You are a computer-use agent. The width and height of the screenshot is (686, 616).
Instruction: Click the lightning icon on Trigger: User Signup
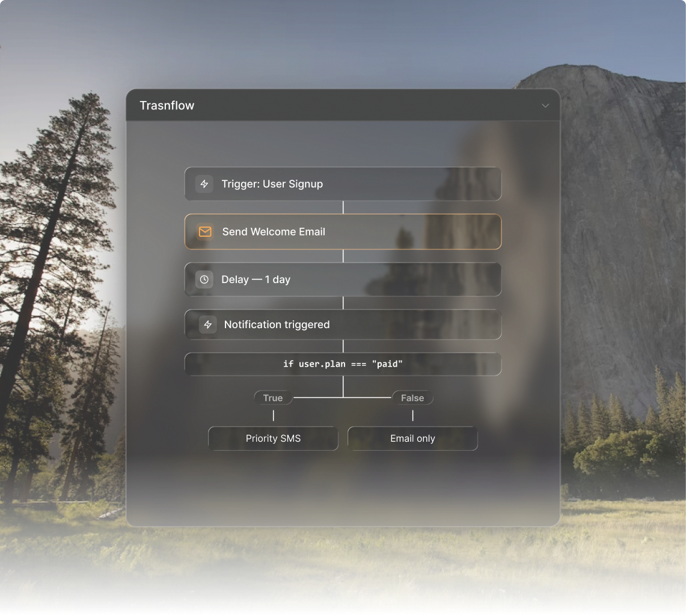pyautogui.click(x=204, y=184)
